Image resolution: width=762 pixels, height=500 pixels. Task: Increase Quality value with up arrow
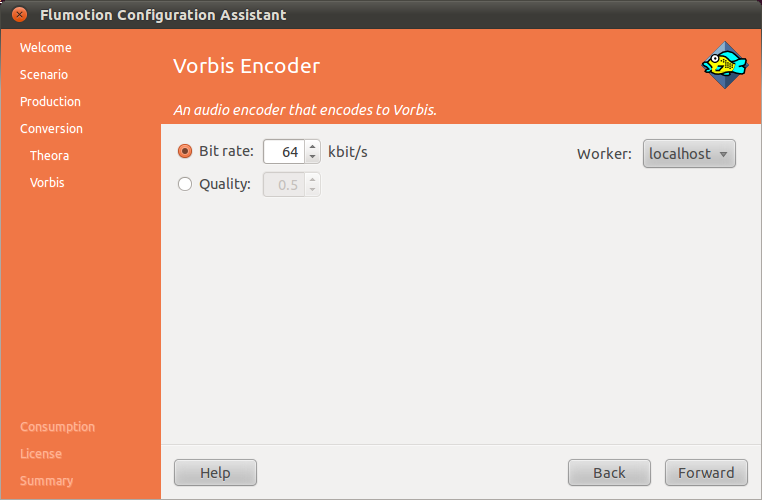(x=312, y=179)
